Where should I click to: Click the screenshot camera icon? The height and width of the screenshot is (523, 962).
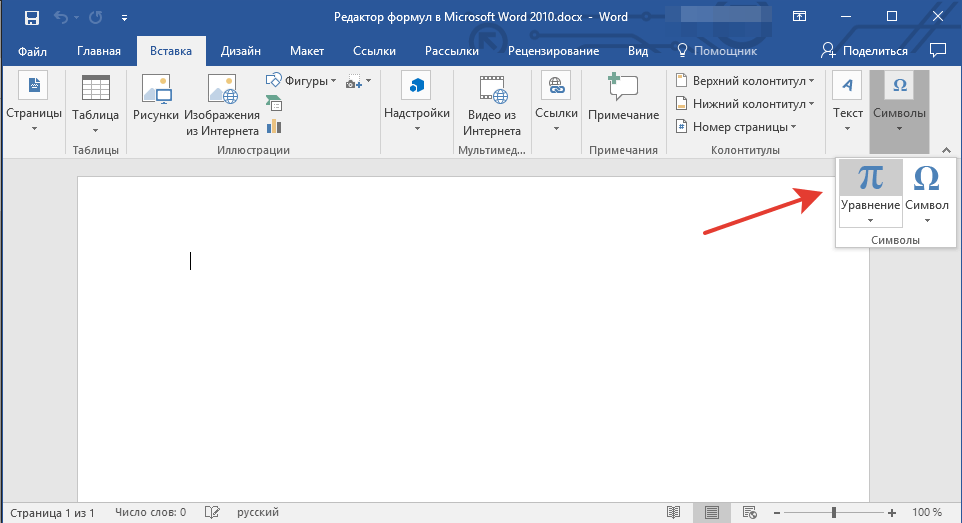(354, 81)
